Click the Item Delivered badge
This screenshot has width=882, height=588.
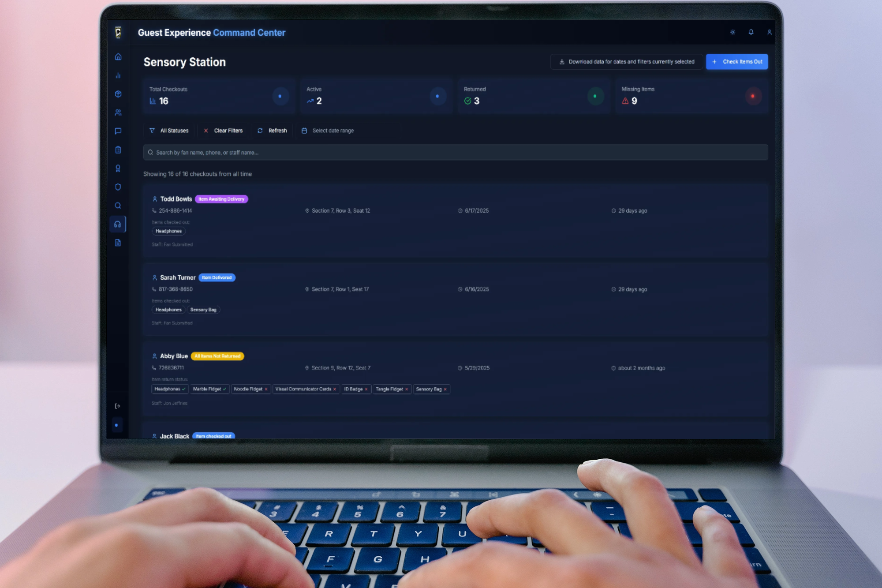[217, 277]
